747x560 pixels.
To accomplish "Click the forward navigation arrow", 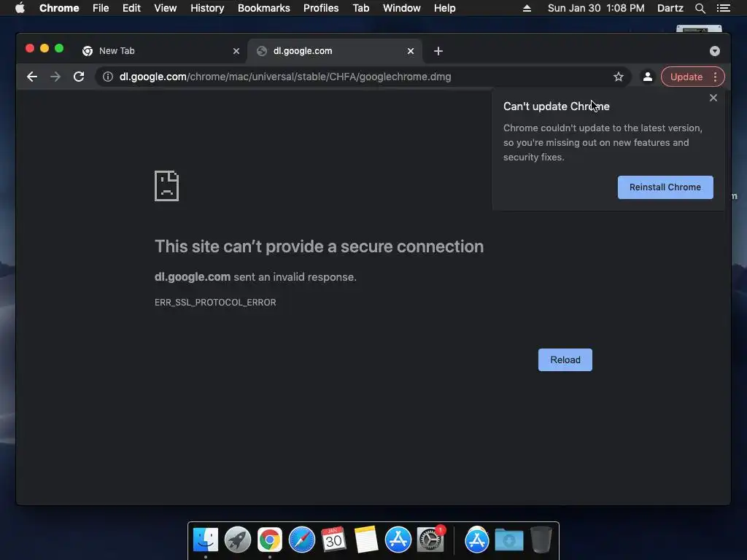I will pos(55,77).
